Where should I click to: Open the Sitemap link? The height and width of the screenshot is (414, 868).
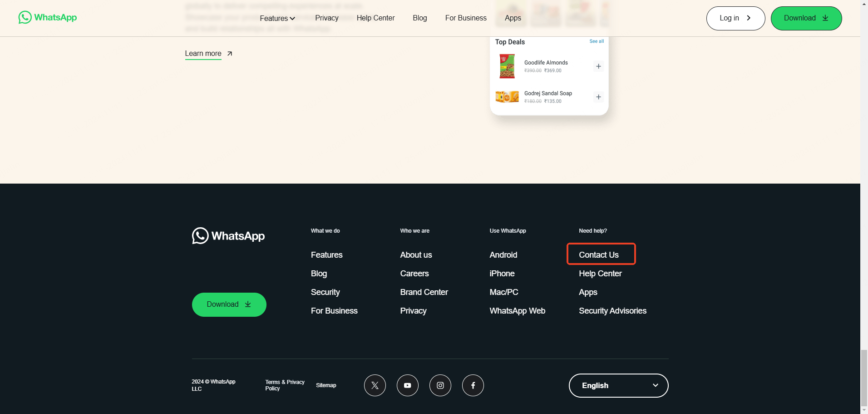326,385
